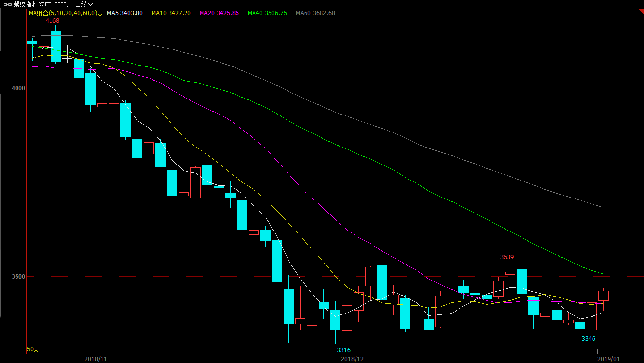
Task: Click the 3346 price marker
Action: pyautogui.click(x=589, y=339)
